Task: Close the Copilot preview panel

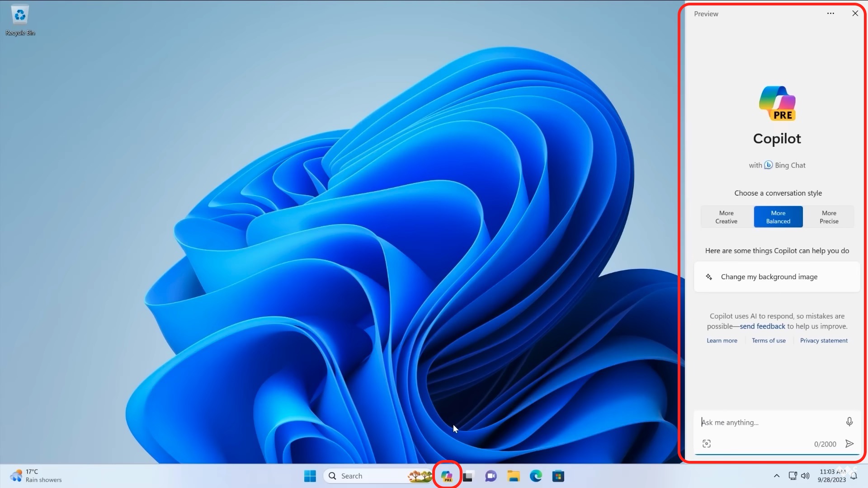Action: coord(855,14)
